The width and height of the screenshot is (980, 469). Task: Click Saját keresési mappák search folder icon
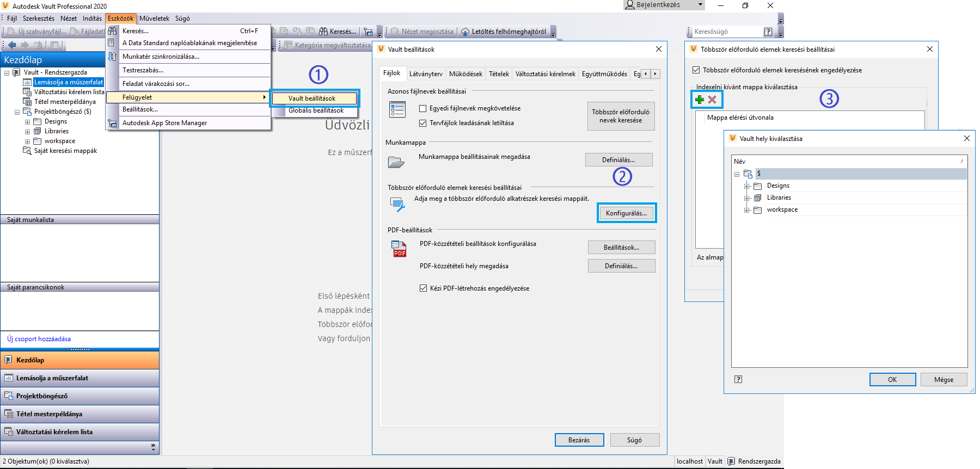pyautogui.click(x=27, y=151)
